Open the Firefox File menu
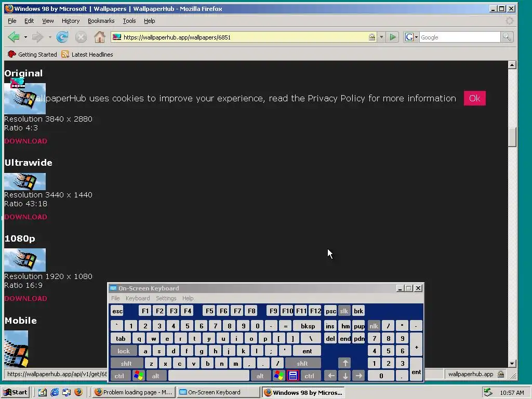The width and height of the screenshot is (532, 399). point(12,21)
